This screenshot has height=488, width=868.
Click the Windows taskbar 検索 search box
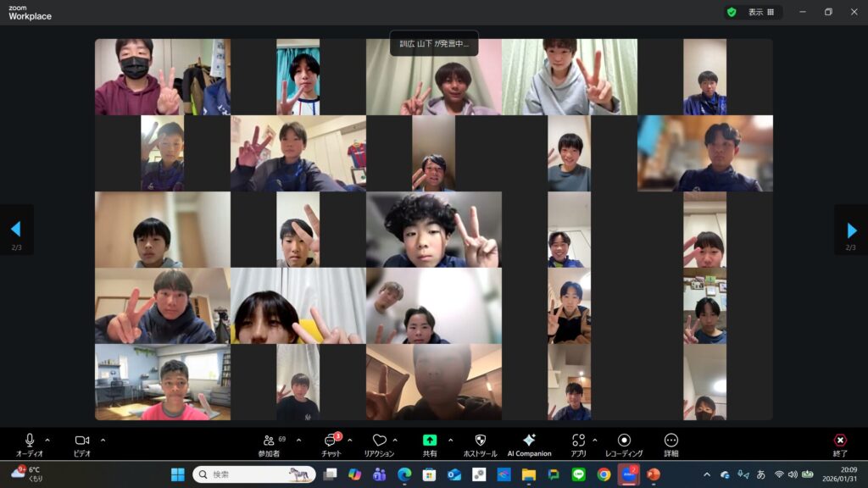pos(253,474)
